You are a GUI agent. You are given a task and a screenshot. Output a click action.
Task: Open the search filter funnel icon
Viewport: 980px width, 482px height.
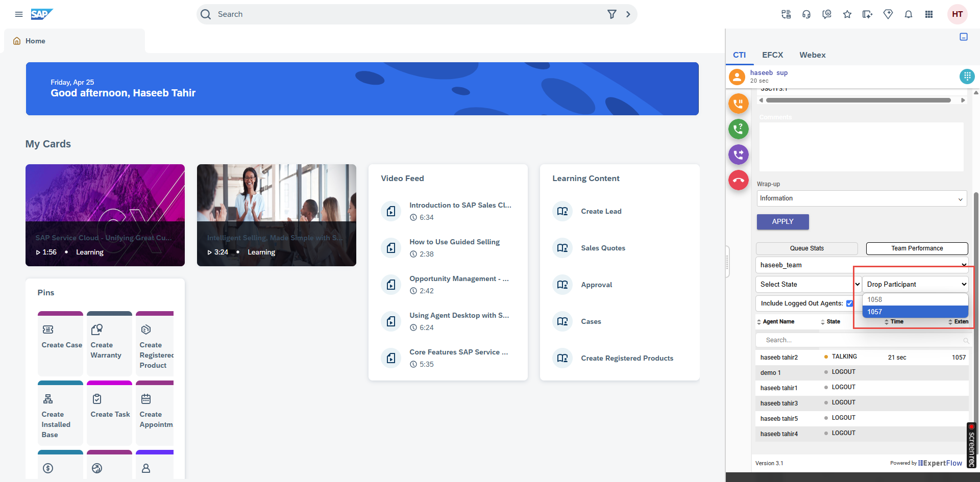point(611,14)
